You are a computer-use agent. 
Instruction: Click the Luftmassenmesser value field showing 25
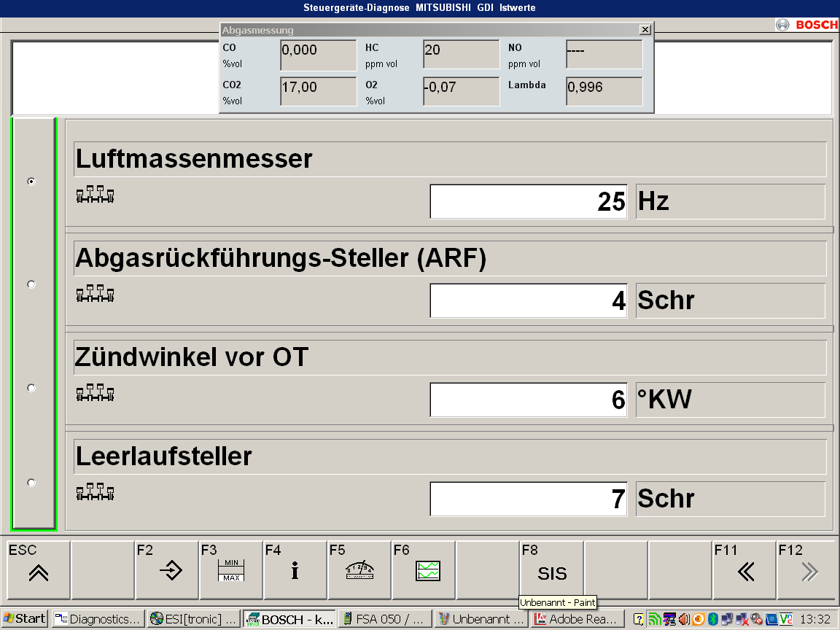click(x=528, y=201)
